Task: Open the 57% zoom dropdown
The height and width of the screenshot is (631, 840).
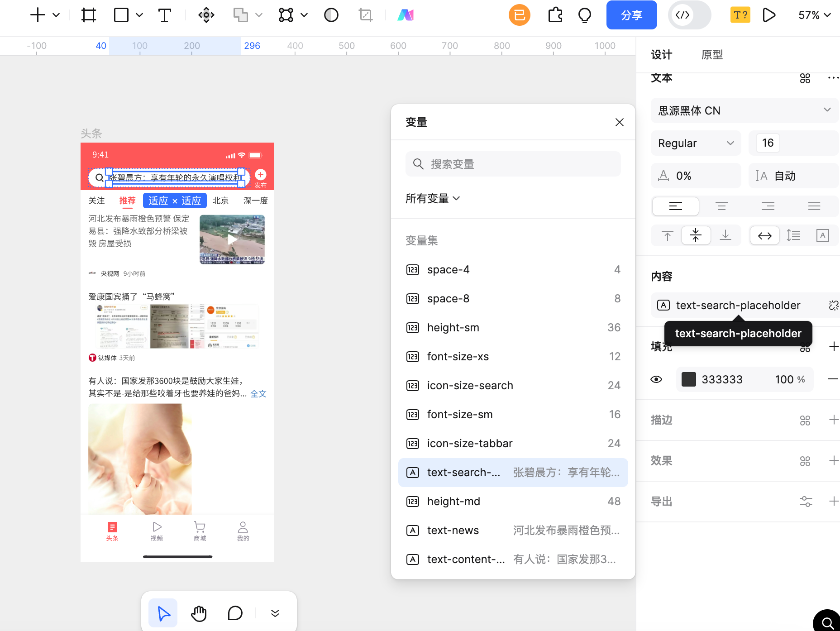Action: (x=815, y=15)
